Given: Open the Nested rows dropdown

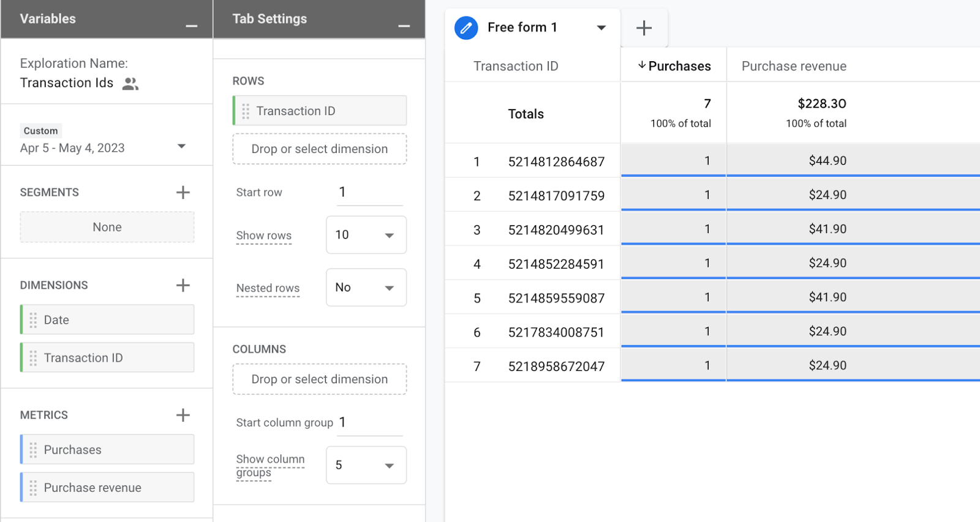Looking at the screenshot, I should tap(366, 288).
